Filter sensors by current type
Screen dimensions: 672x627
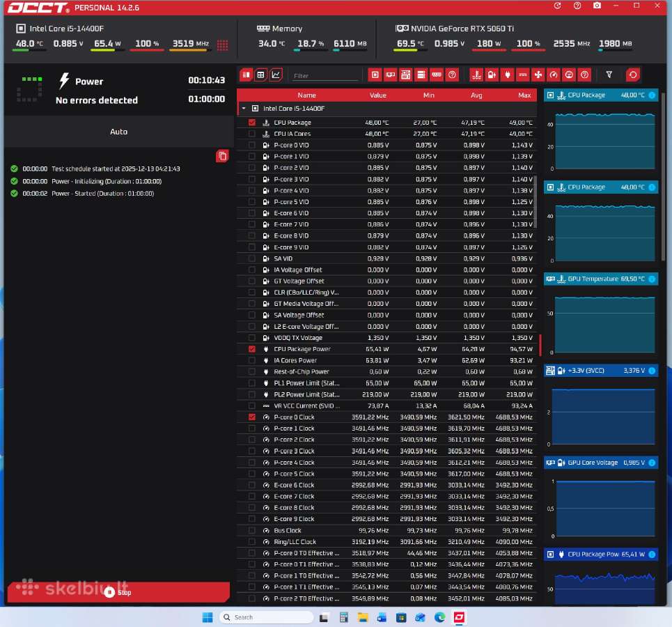point(523,75)
